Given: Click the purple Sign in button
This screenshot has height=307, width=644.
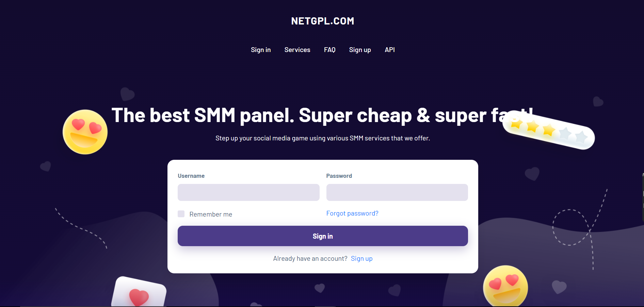Looking at the screenshot, I should pos(323,236).
